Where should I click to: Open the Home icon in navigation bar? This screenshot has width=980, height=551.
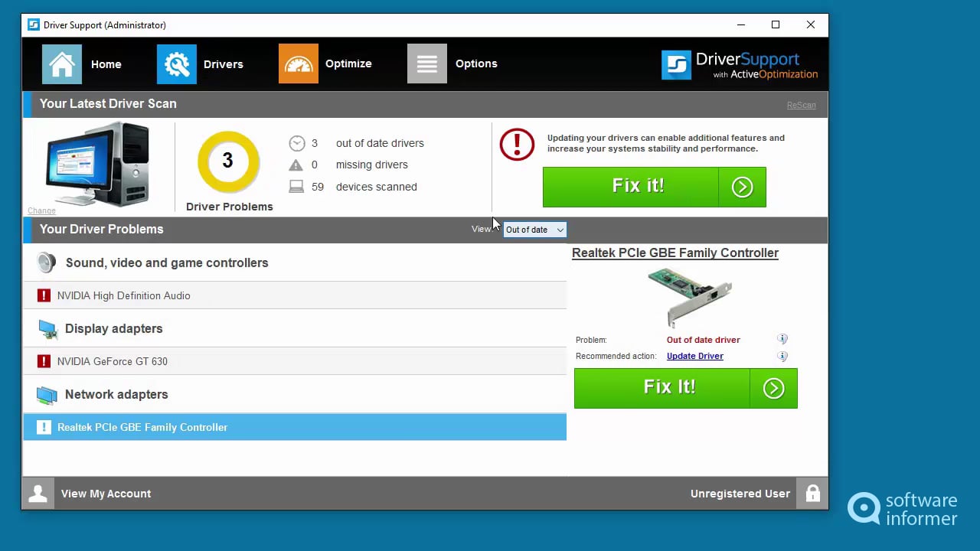[x=62, y=64]
